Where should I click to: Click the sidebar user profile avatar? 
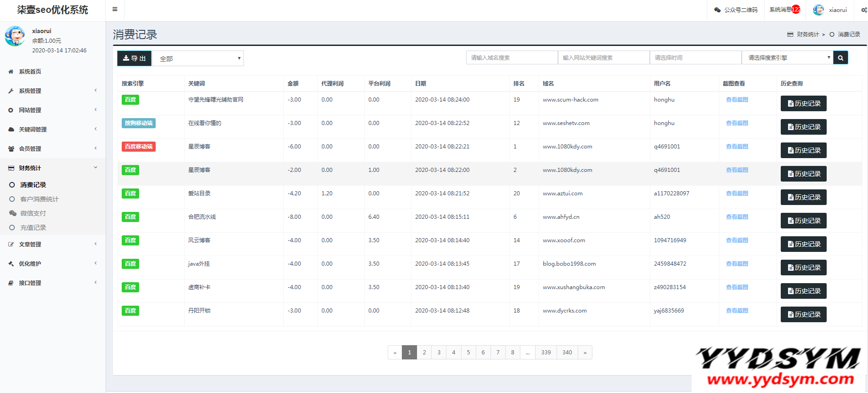[x=15, y=36]
